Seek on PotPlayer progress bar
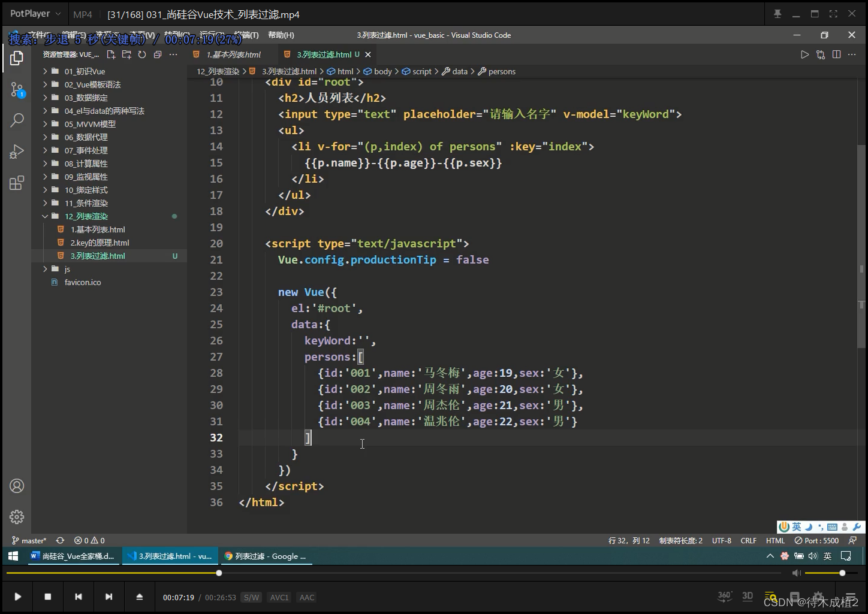868x614 pixels. 394,573
